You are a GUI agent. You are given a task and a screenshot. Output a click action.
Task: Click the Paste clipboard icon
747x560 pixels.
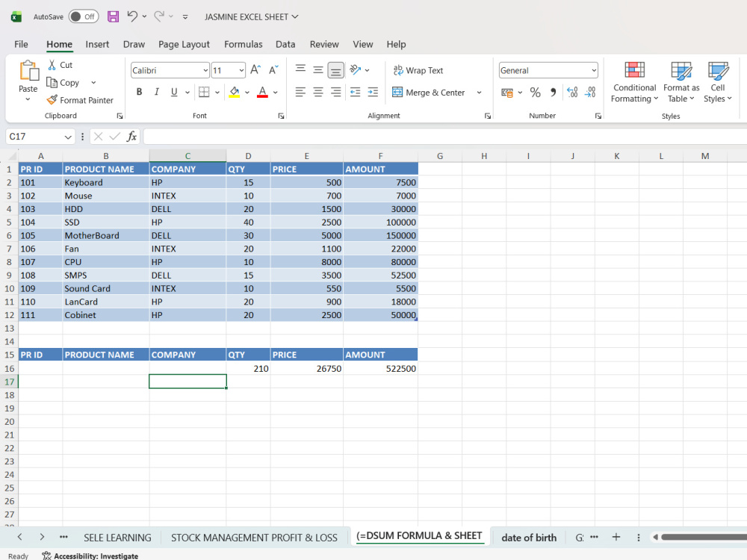click(28, 71)
